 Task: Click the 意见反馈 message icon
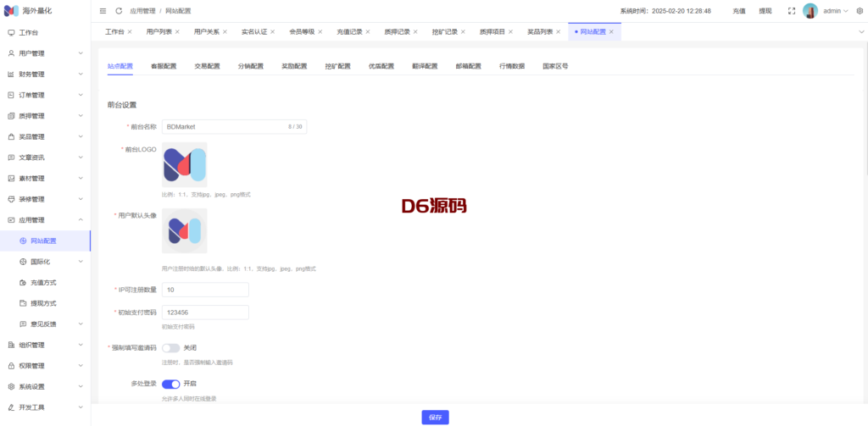(23, 324)
